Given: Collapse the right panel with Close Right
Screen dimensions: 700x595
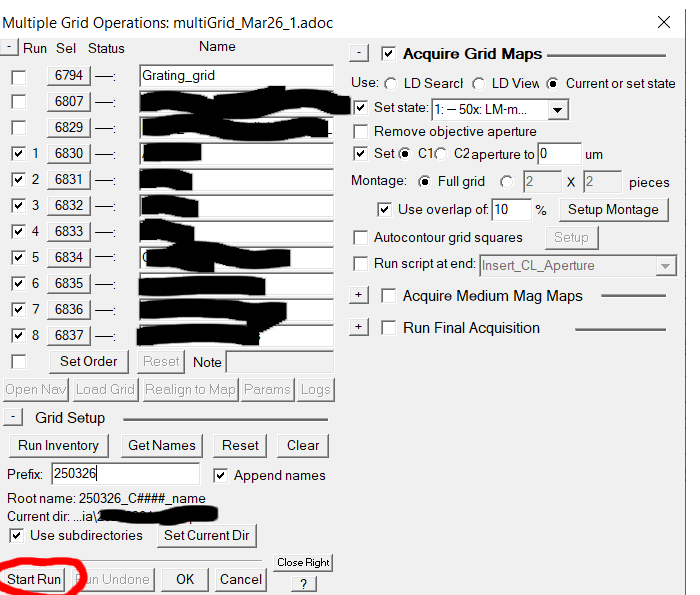Looking at the screenshot, I should [x=303, y=562].
